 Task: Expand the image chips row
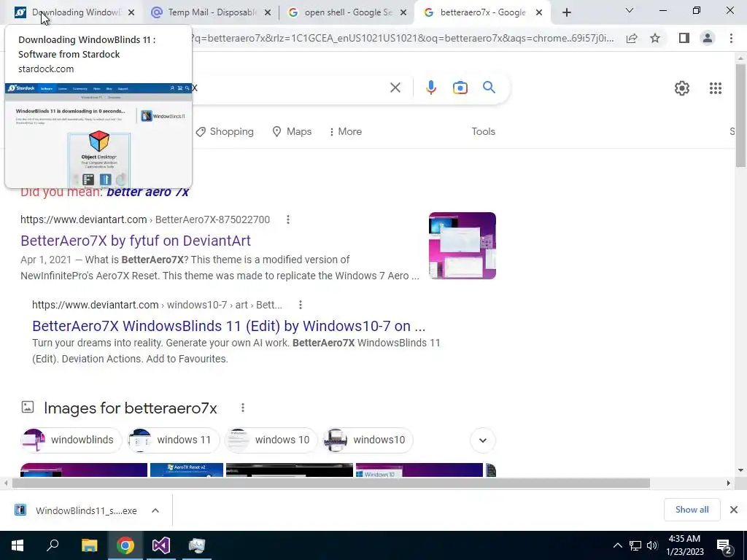(483, 440)
